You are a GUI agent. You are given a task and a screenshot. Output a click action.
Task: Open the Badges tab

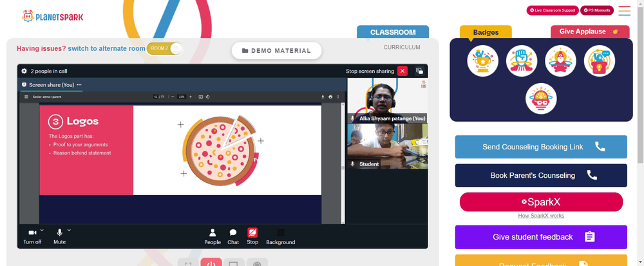coord(486,32)
